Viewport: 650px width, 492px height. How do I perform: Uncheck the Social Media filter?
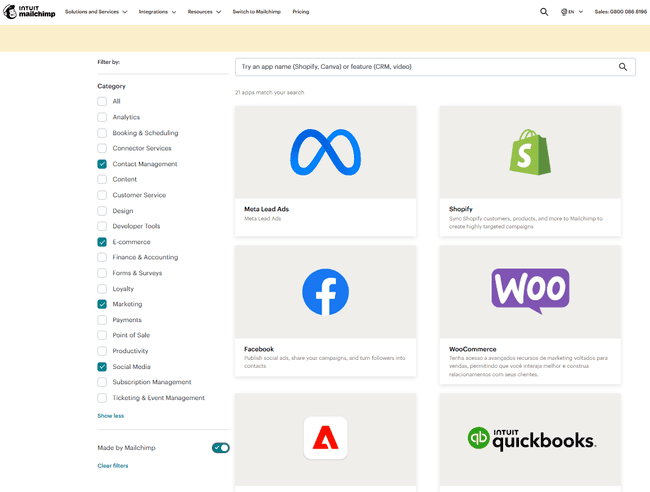(x=102, y=367)
